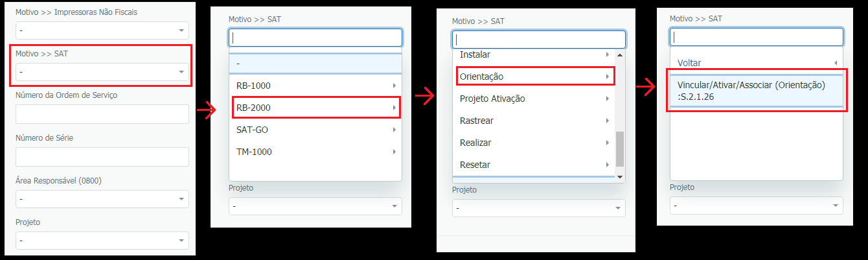868x260 pixels.
Task: Focus the Número de Série input
Action: click(x=102, y=156)
